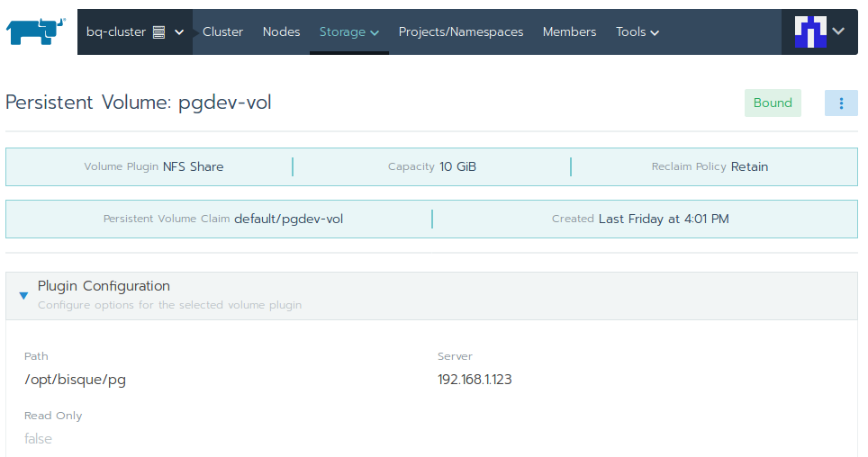Screen dimensions: 868x457
Task: Open the three-dot actions menu
Action: (841, 103)
